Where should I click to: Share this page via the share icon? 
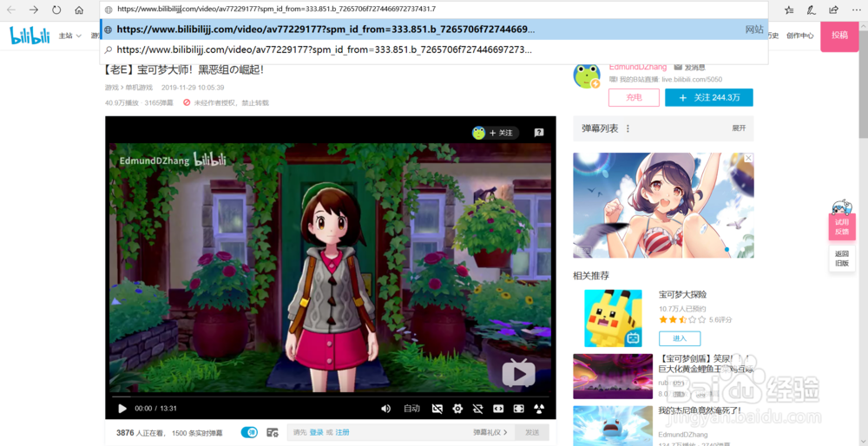coord(833,10)
